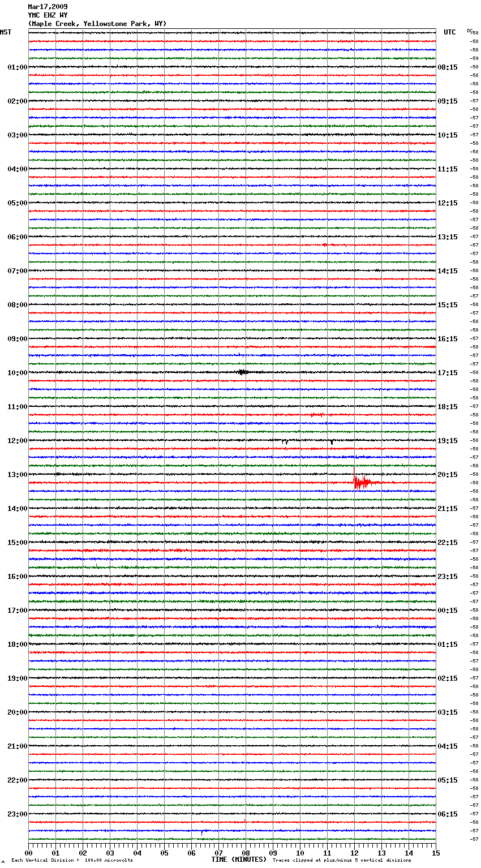Screen dimensions: 481x868
Task: Select the "07:00" MST hour label
Action: tap(18, 271)
